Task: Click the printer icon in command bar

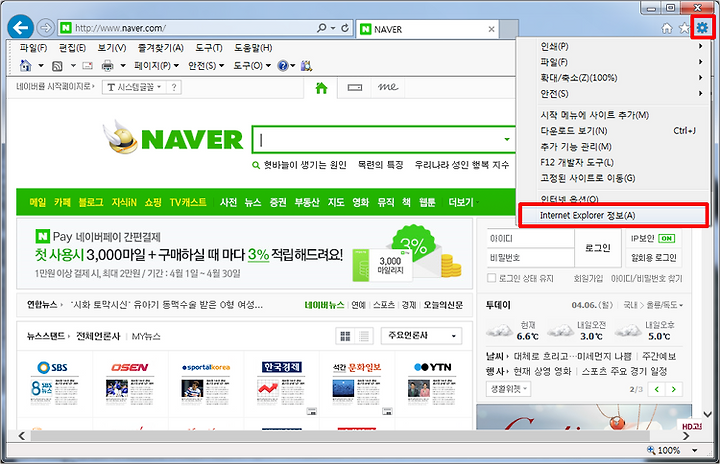Action: pos(107,66)
